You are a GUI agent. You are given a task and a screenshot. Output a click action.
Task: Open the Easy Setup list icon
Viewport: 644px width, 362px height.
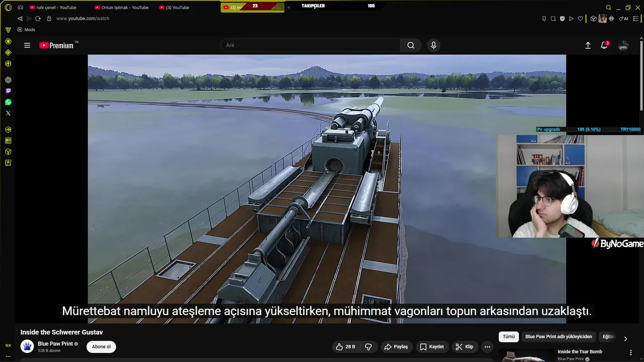[x=636, y=19]
